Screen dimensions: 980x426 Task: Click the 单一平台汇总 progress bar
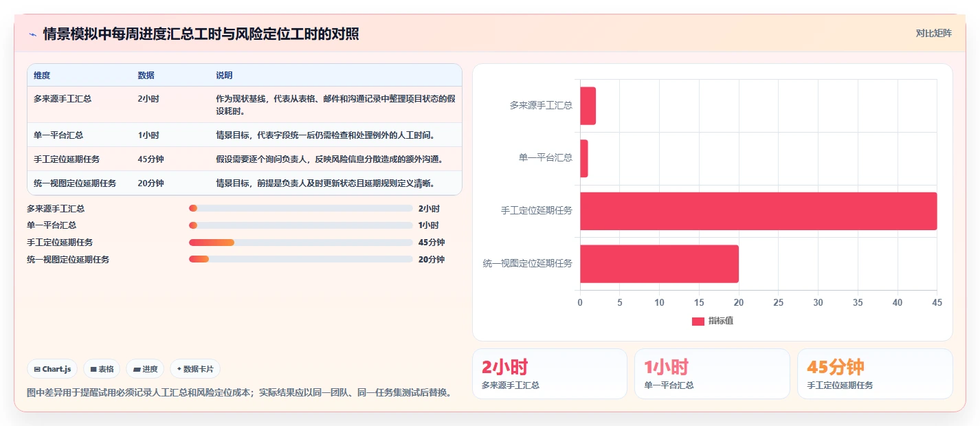(x=300, y=225)
